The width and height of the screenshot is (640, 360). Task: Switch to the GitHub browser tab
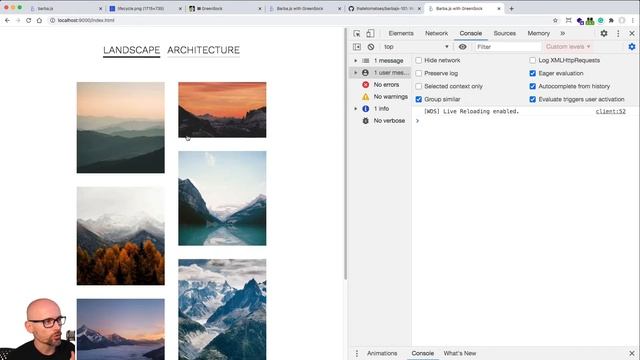coord(384,8)
